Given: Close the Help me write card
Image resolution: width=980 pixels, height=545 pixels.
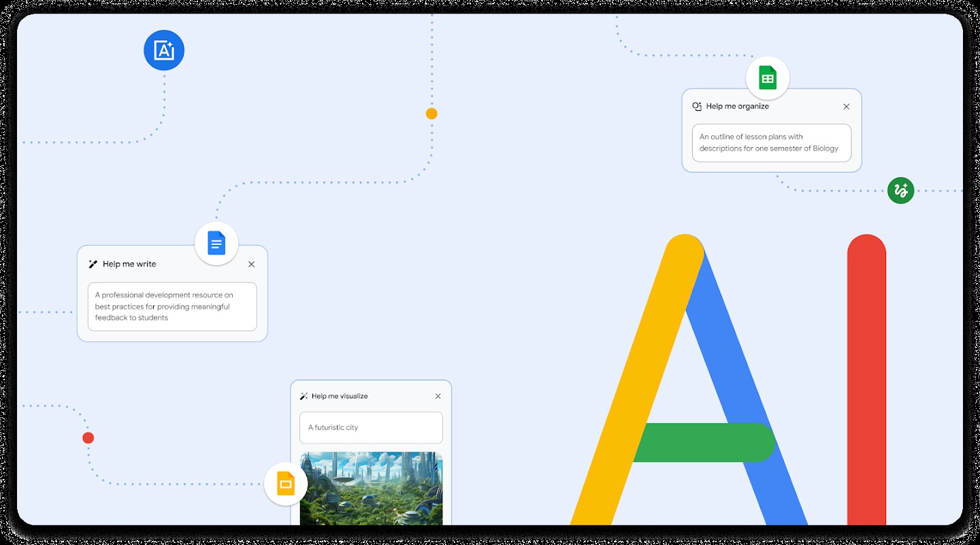Looking at the screenshot, I should (x=252, y=264).
